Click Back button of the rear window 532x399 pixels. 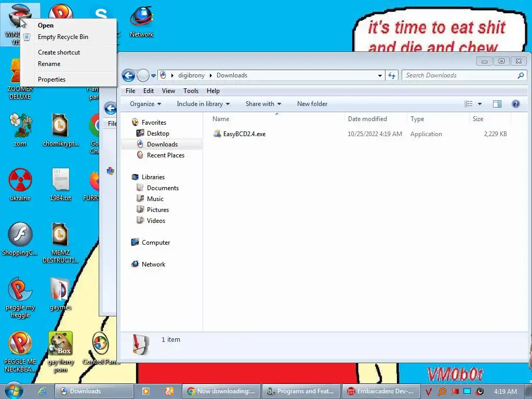pos(110,108)
